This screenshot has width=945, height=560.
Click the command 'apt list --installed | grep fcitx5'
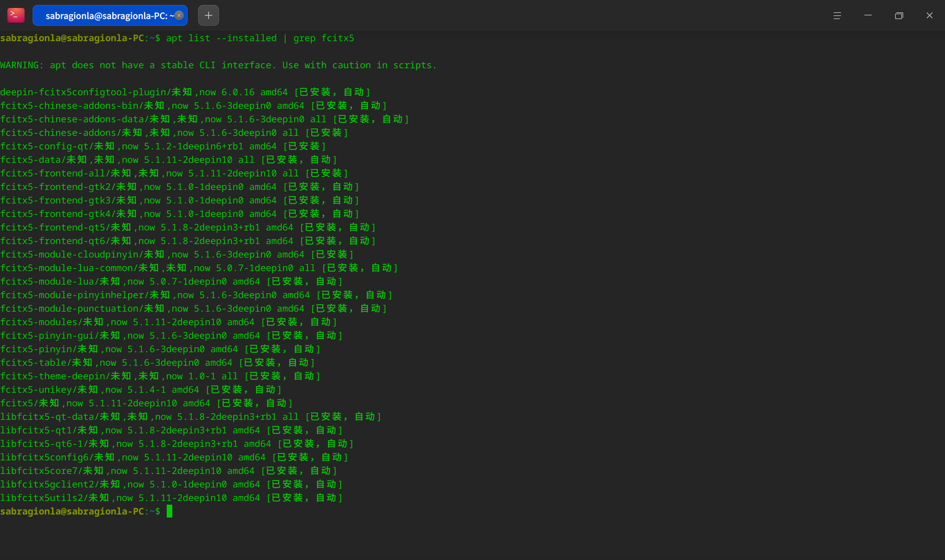[x=260, y=38]
